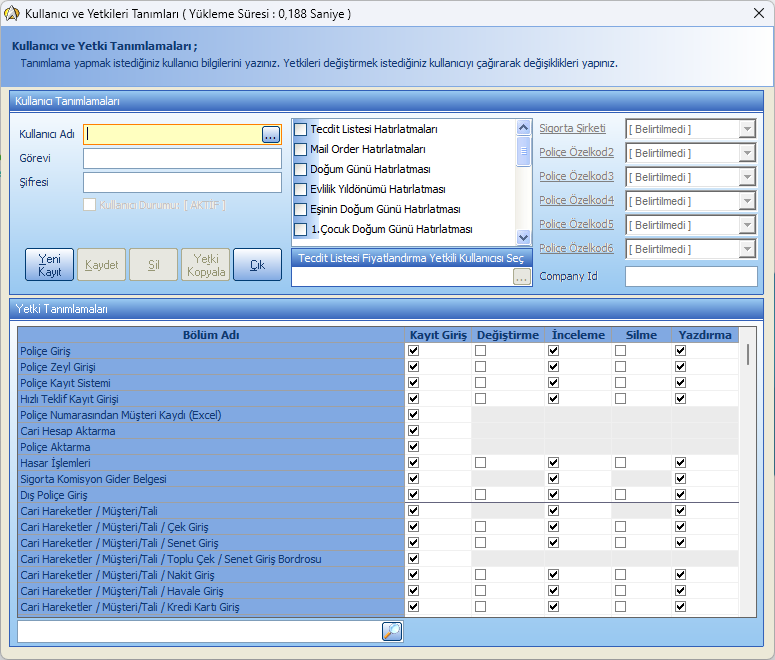
Task: Click the search magnifier icon below the grid
Action: (x=392, y=631)
